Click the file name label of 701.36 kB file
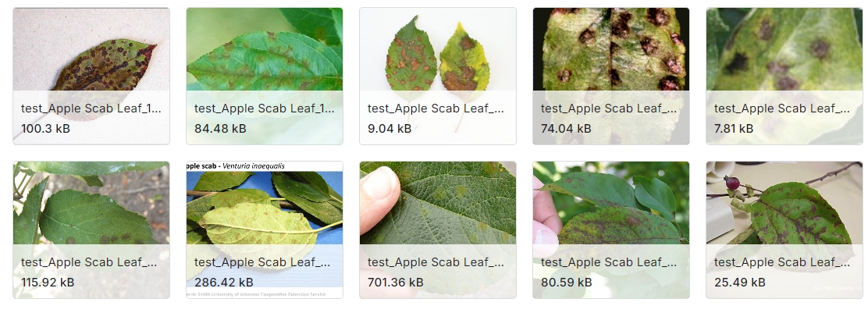Viewport: 868px width, 313px height. (436, 262)
